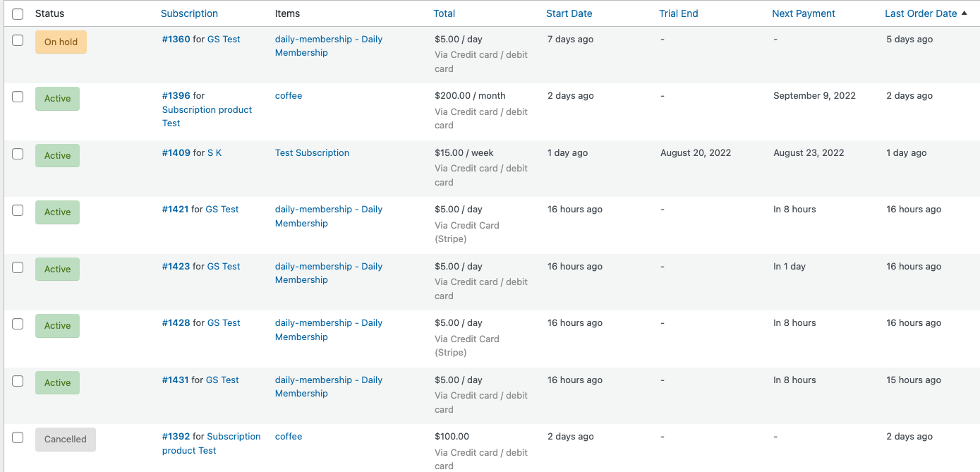
Task: Open the Test Subscription product link
Action: click(312, 152)
